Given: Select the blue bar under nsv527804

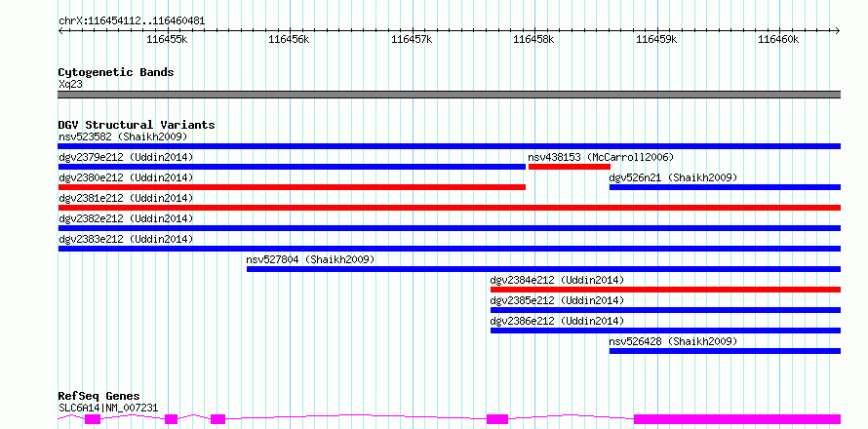Looking at the screenshot, I should pos(543,269).
